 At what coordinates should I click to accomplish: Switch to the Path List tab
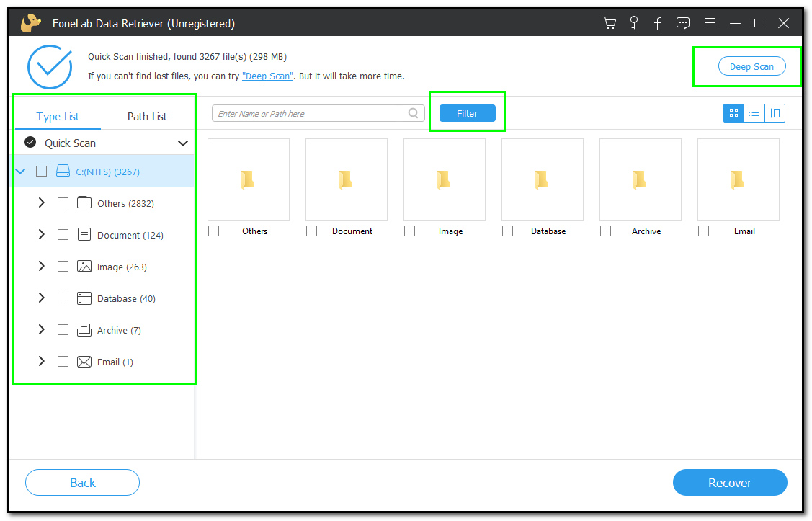coord(147,117)
